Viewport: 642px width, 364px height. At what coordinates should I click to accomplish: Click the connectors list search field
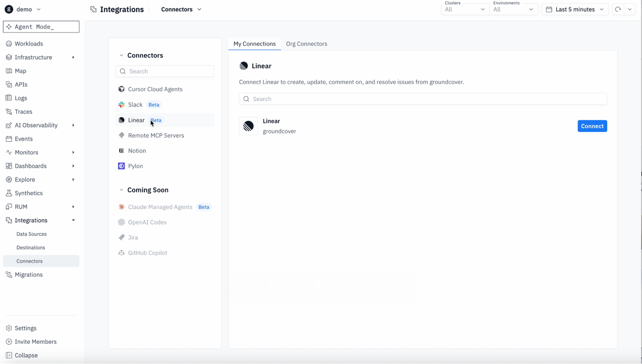pos(165,72)
